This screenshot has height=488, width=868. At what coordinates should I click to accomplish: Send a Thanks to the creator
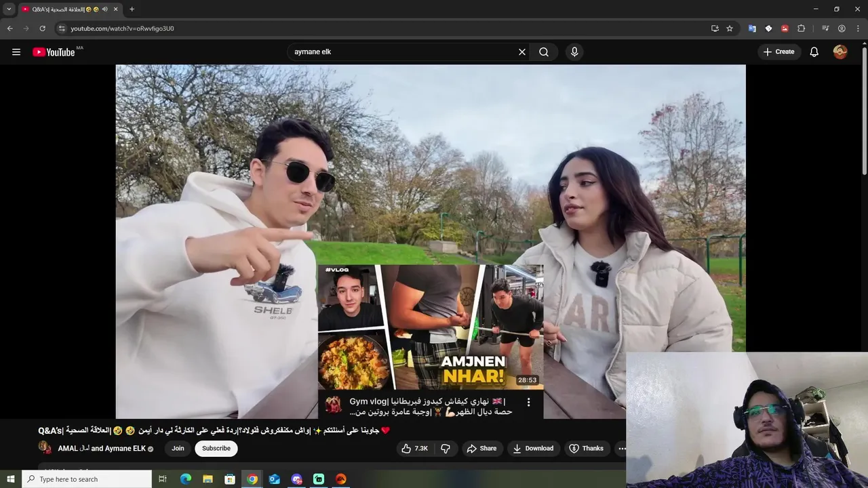[x=586, y=448]
